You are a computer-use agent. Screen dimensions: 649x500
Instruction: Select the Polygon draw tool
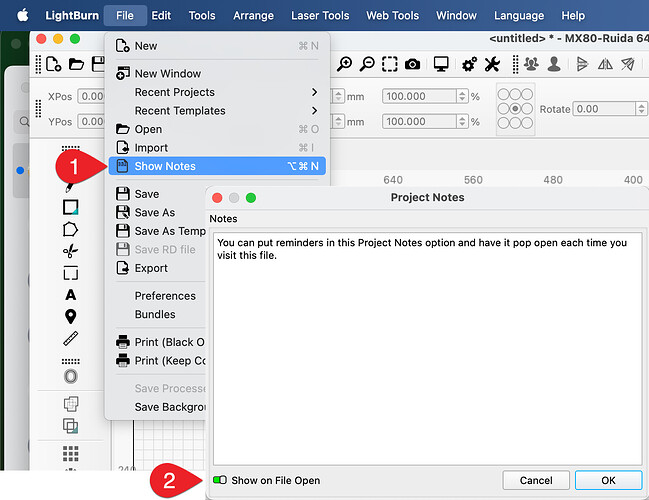tap(70, 229)
